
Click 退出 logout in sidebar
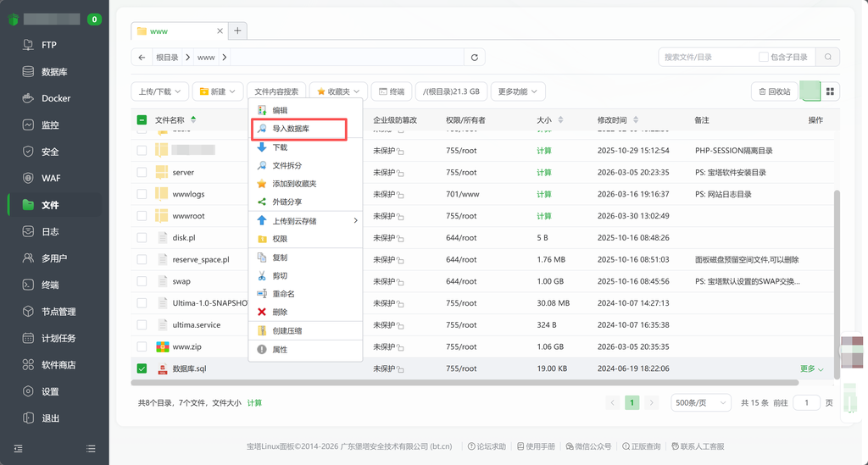tap(50, 418)
